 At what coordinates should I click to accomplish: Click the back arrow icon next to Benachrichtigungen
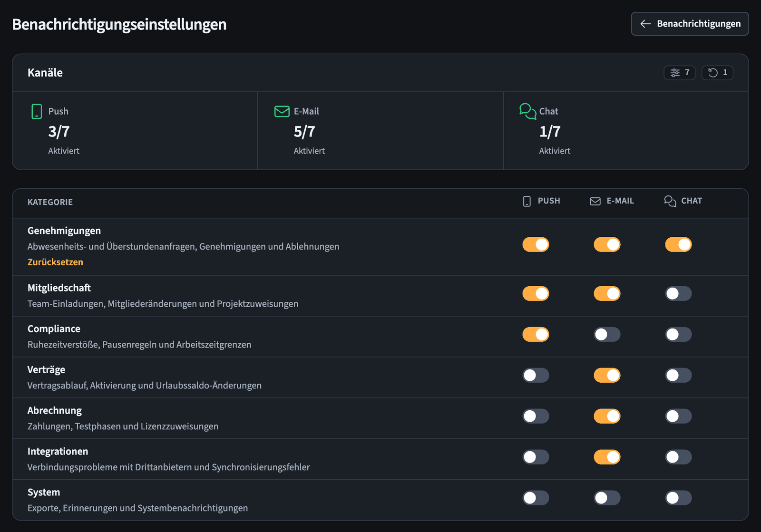click(x=645, y=24)
